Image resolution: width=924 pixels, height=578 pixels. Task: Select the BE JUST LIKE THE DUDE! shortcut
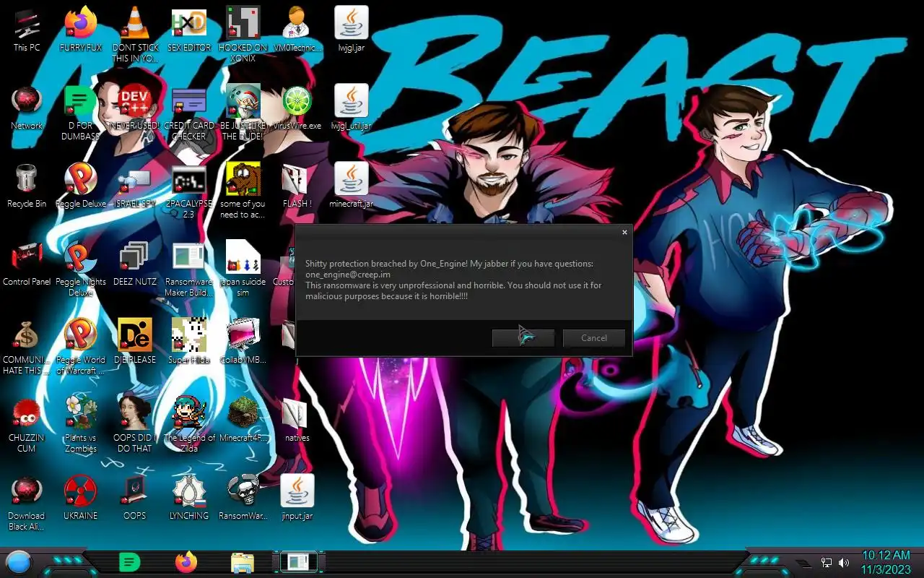(243, 113)
